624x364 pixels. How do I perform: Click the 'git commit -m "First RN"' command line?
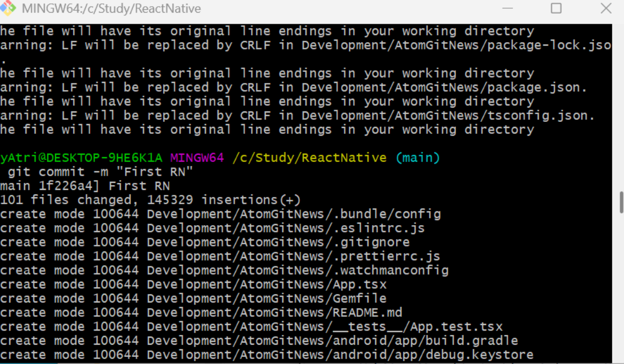tap(101, 172)
